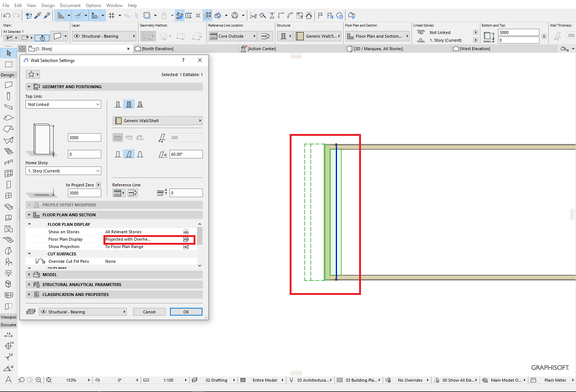
Task: Open the Home Story dropdown
Action: [63, 171]
